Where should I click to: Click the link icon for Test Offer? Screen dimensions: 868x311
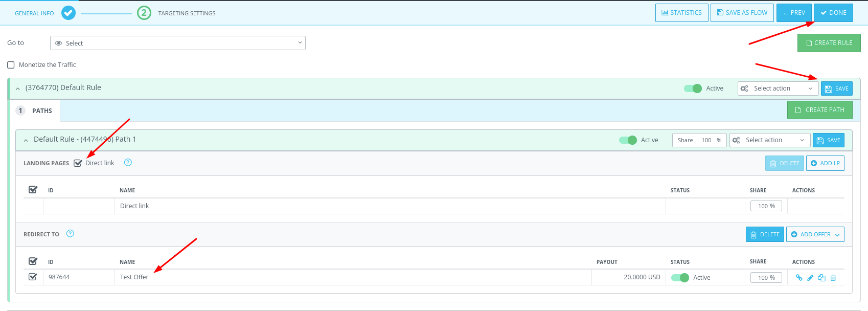pos(799,278)
